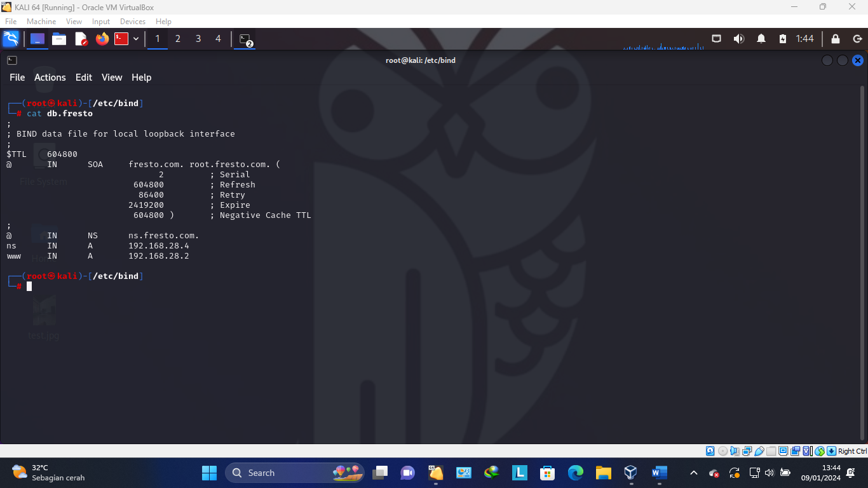Open the terminal Help menu
This screenshot has width=868, height=488.
click(142, 78)
